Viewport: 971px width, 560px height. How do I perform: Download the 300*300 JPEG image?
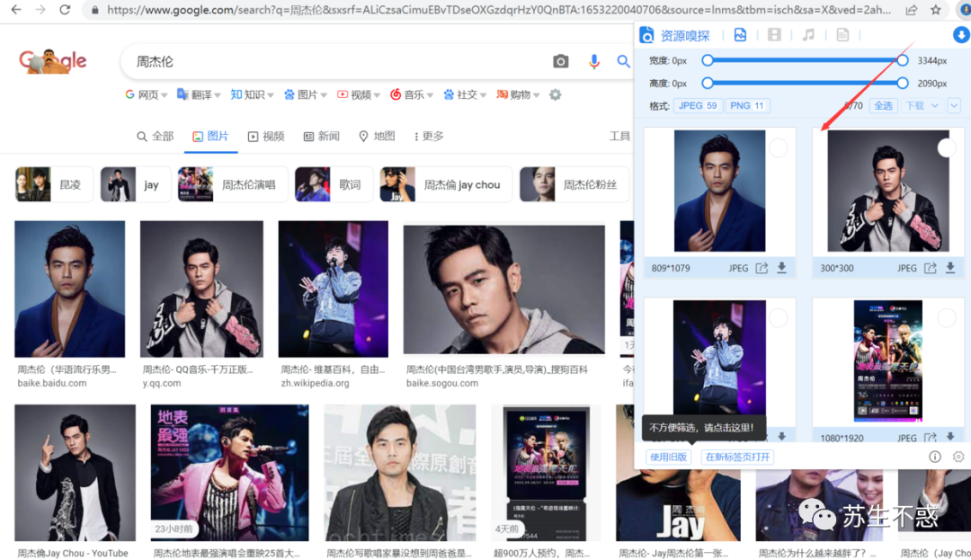coord(950,267)
